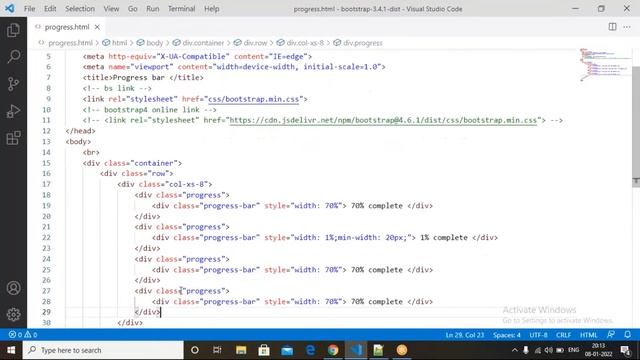Open Microsoft Store from taskbar

point(264,350)
